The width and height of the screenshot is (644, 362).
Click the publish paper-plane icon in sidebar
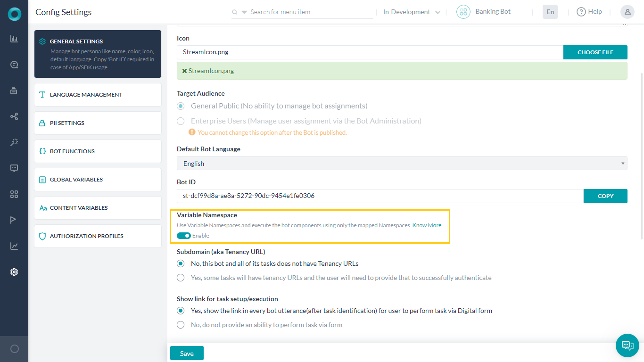pyautogui.click(x=14, y=220)
